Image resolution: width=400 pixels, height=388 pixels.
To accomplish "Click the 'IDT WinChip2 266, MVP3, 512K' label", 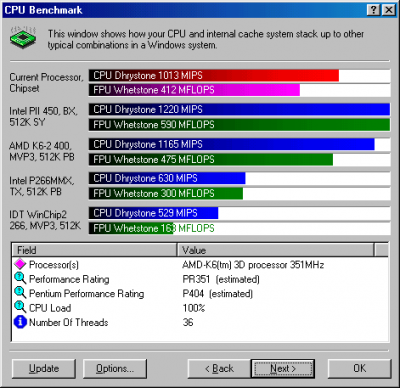I will (x=45, y=220).
